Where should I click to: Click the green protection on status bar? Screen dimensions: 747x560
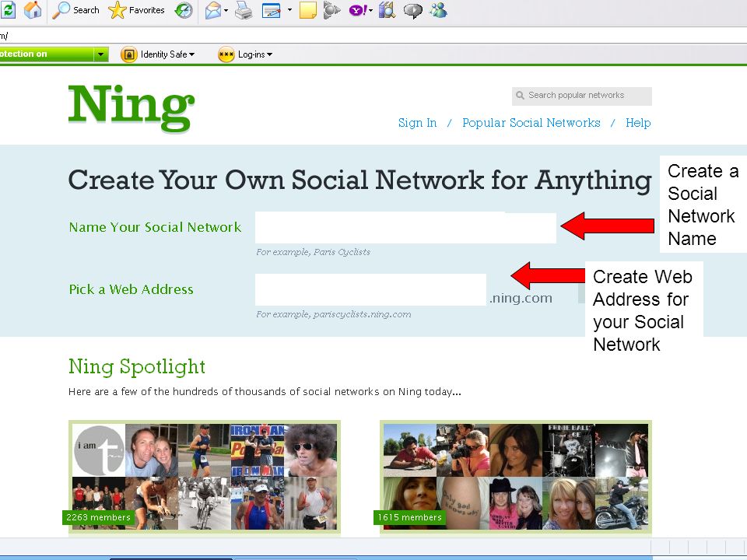coord(47,54)
